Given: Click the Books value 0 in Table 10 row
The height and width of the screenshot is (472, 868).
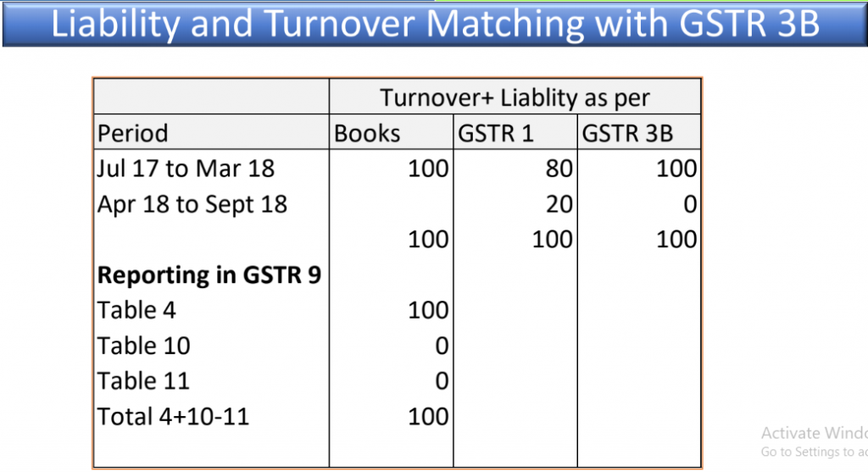Looking at the screenshot, I should tap(442, 346).
